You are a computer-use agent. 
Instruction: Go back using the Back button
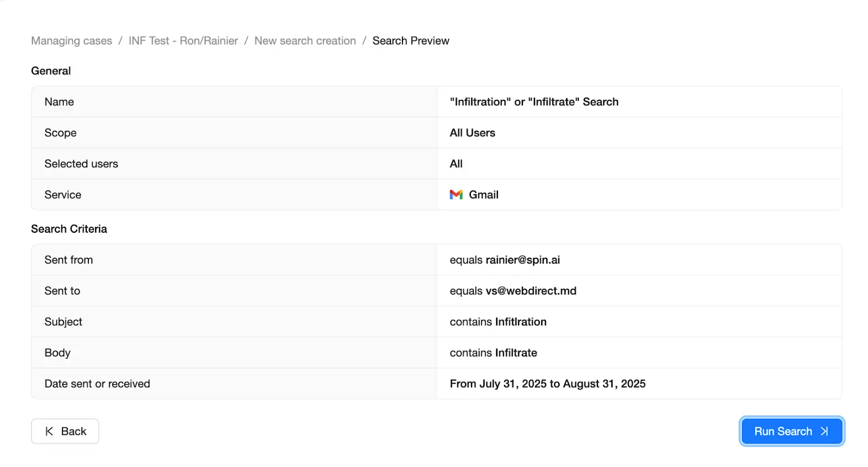(x=65, y=431)
